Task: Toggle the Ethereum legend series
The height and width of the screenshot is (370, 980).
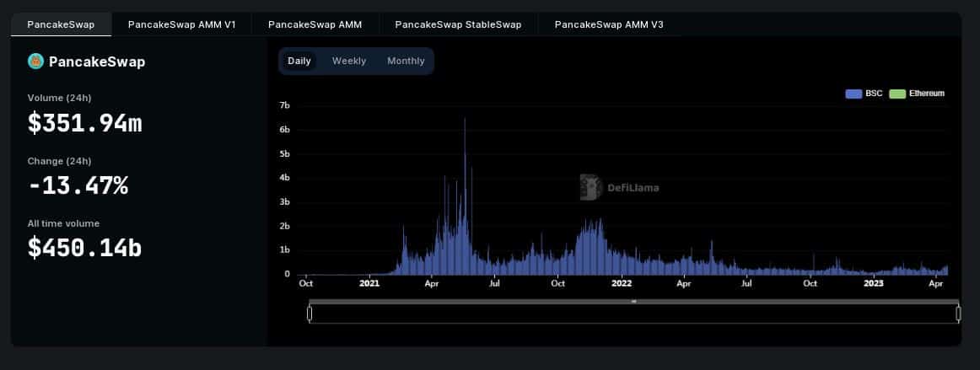Action: tap(917, 94)
